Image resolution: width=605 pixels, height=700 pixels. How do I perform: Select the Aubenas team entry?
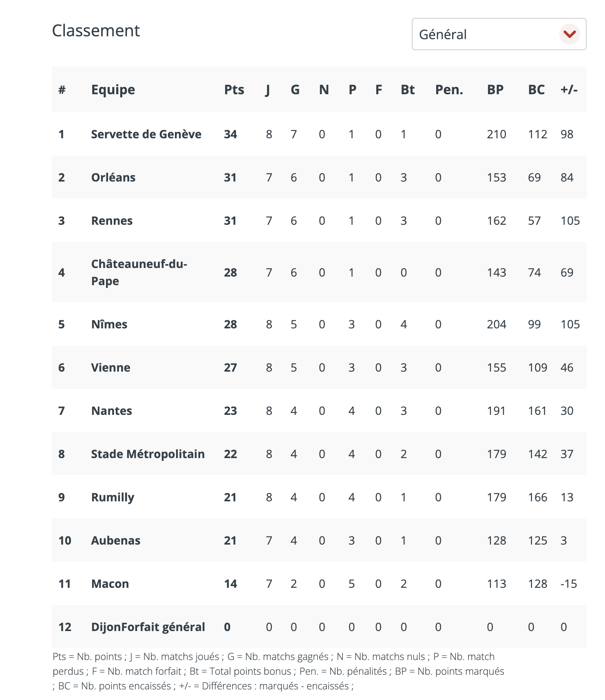115,541
